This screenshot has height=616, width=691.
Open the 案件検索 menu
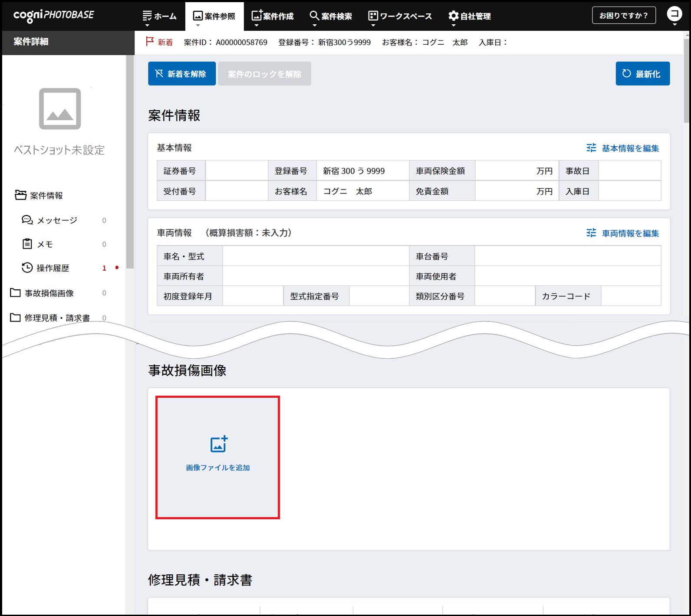[331, 16]
